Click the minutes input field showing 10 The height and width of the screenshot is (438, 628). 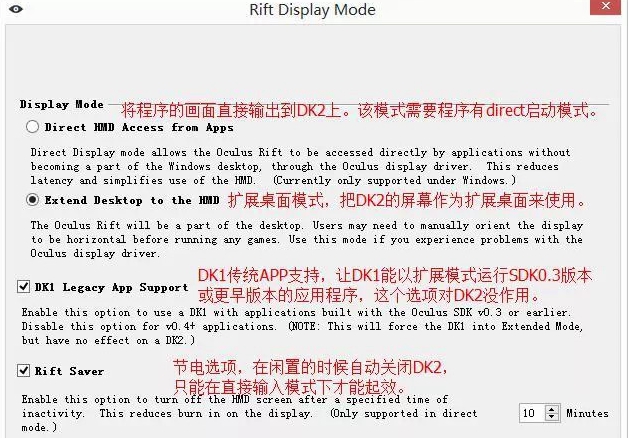coord(533,413)
